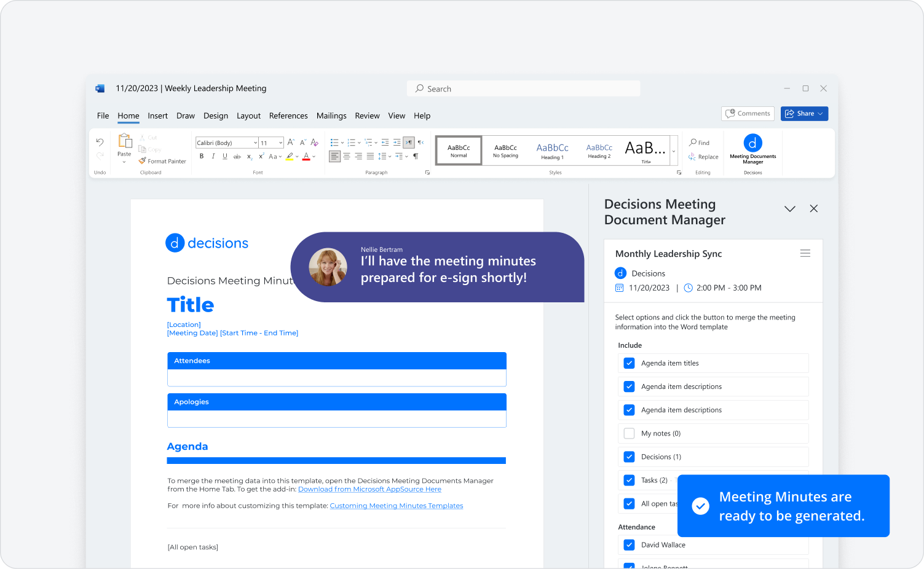Switch to the Review tab
The width and height of the screenshot is (924, 569).
[x=367, y=116]
